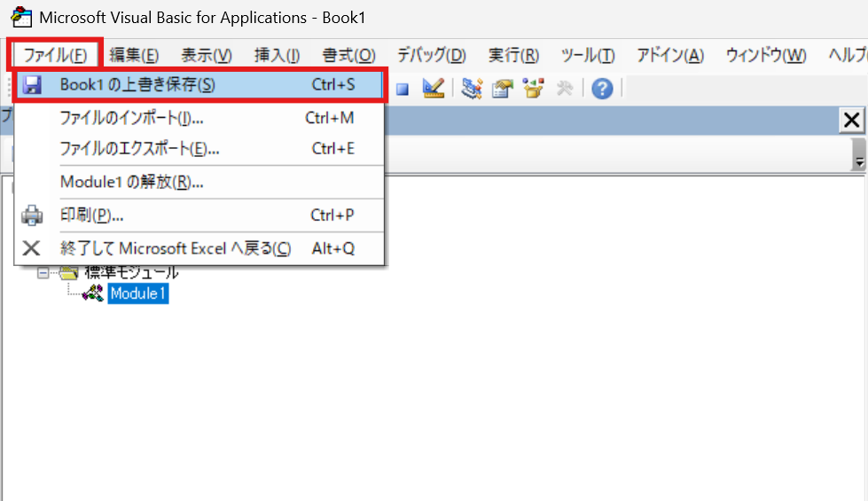868x501 pixels.
Task: Click the VBA application icon in title bar
Action: pyautogui.click(x=21, y=17)
